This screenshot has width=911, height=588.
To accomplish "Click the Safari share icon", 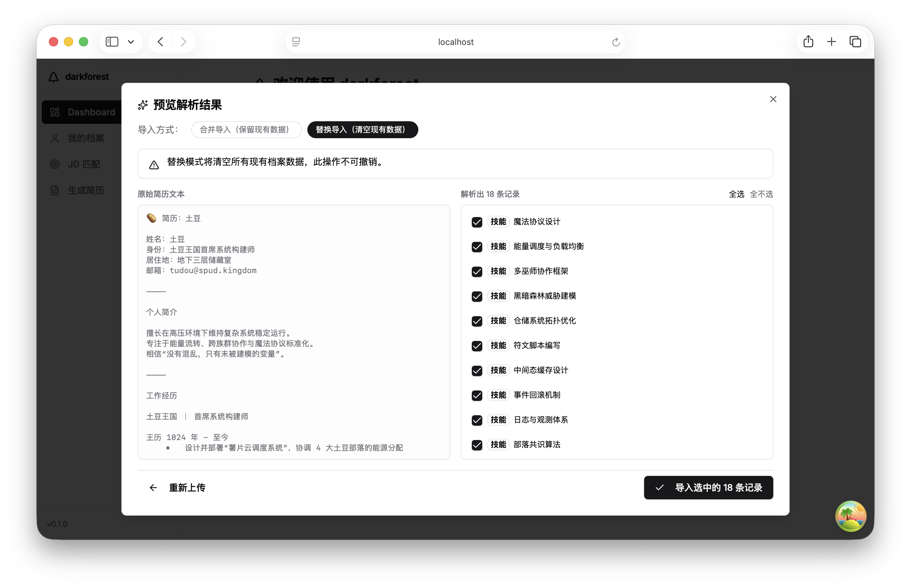I will (x=808, y=41).
